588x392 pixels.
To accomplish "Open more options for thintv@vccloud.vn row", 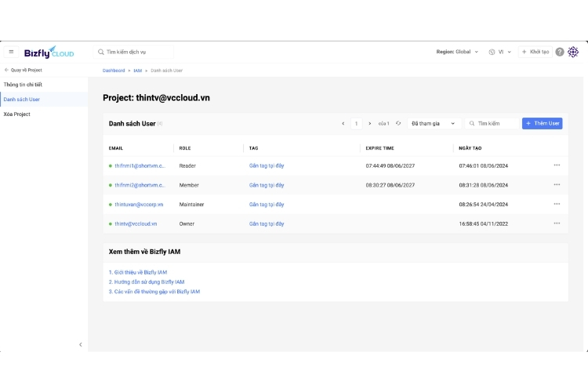I will (557, 223).
